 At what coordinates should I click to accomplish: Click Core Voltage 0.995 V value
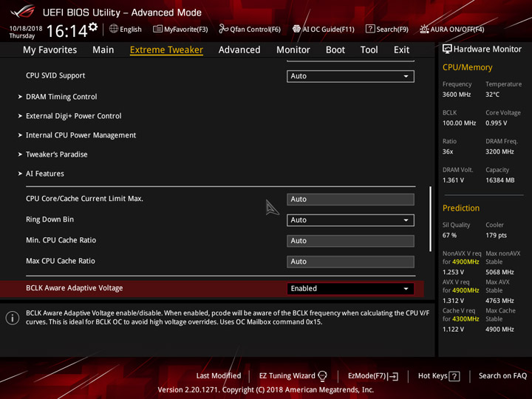497,123
